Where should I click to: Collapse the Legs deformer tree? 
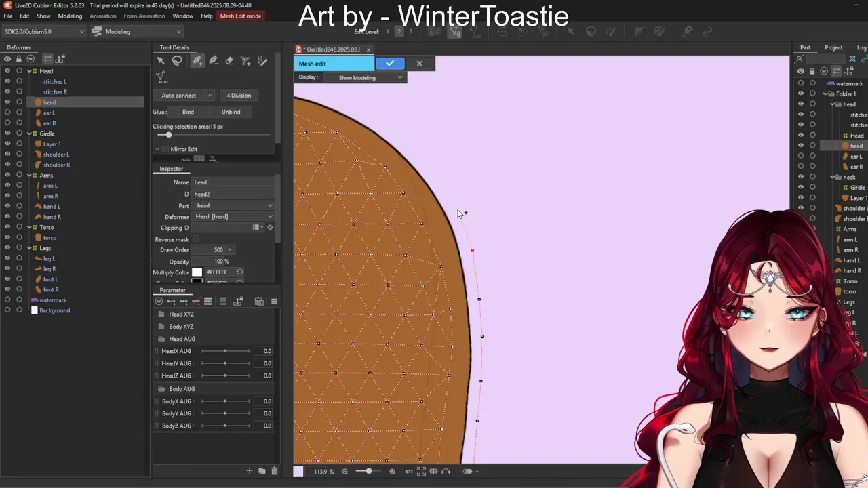point(28,248)
